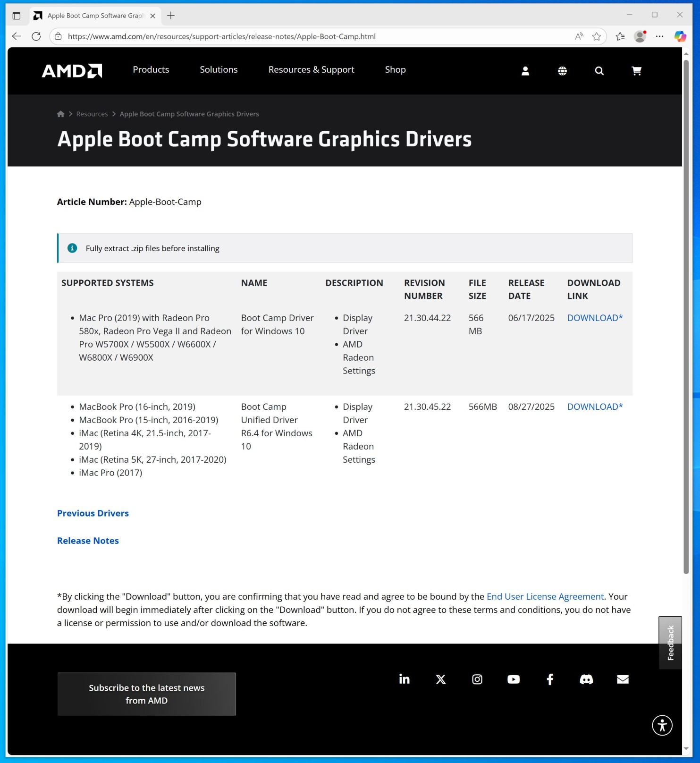This screenshot has width=700, height=763.
Task: Download driver revision 21.30.45.22
Action: coord(595,407)
